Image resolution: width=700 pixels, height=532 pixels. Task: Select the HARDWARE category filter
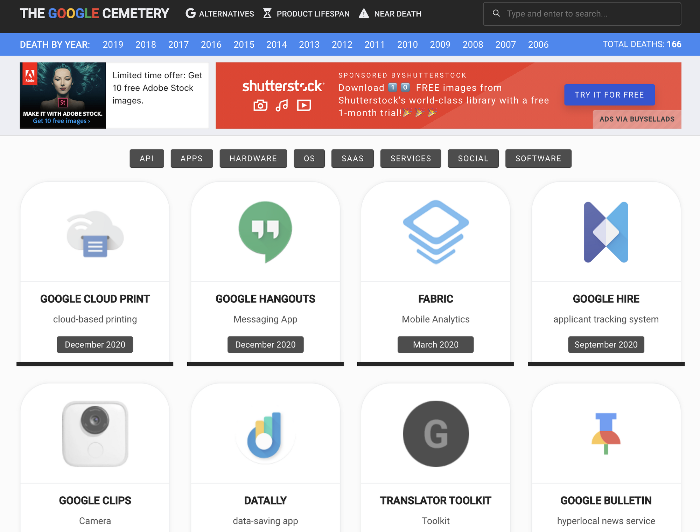253,158
